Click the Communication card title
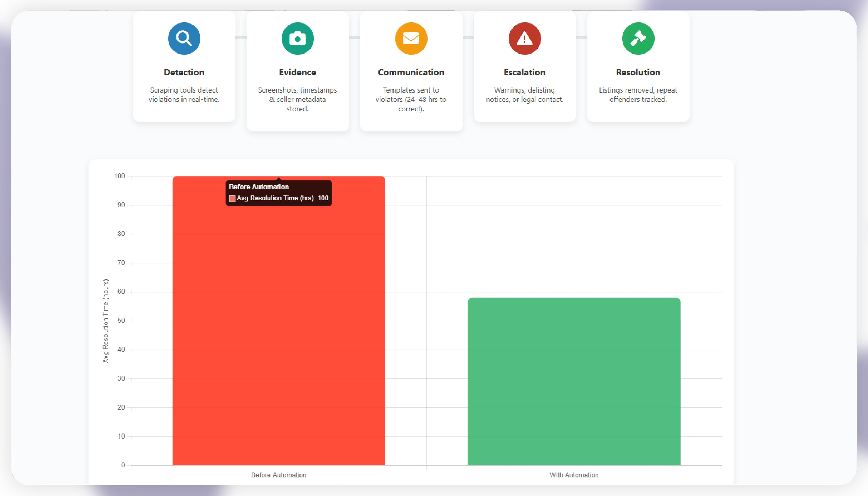The width and height of the screenshot is (868, 496). point(411,72)
